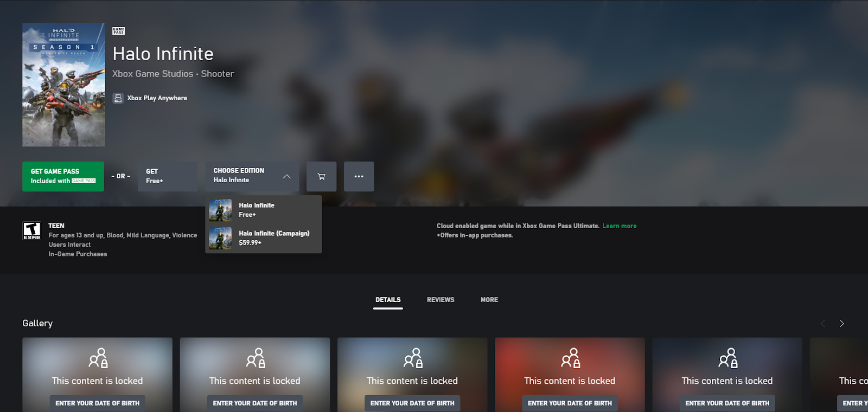Click locked content icon on second gallery card

point(256,358)
